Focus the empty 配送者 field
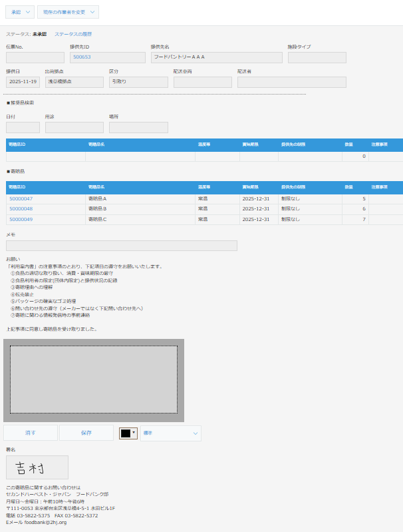This screenshot has height=532, width=403. pyautogui.click(x=291, y=82)
